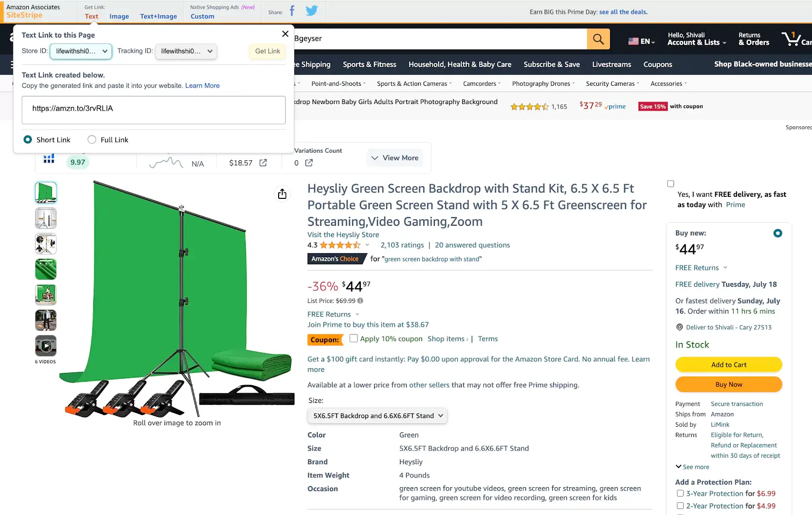812x515 pixels.
Task: Enable the Apply 10% coupon checkbox
Action: coord(353,338)
